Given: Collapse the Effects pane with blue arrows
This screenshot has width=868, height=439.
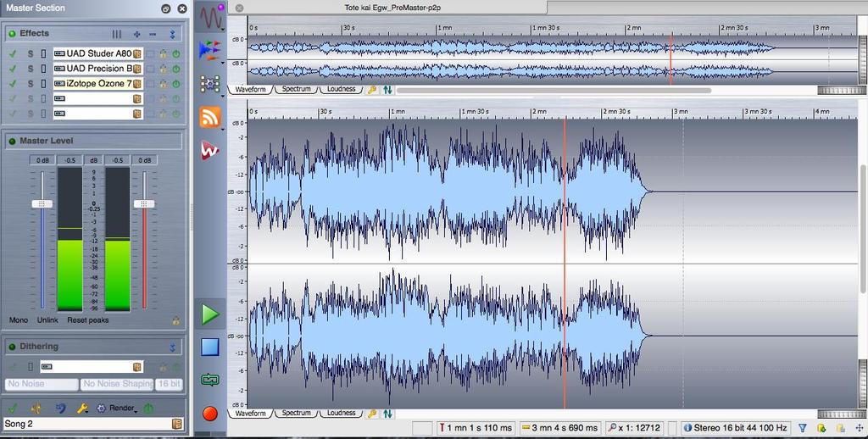Looking at the screenshot, I should [x=172, y=34].
